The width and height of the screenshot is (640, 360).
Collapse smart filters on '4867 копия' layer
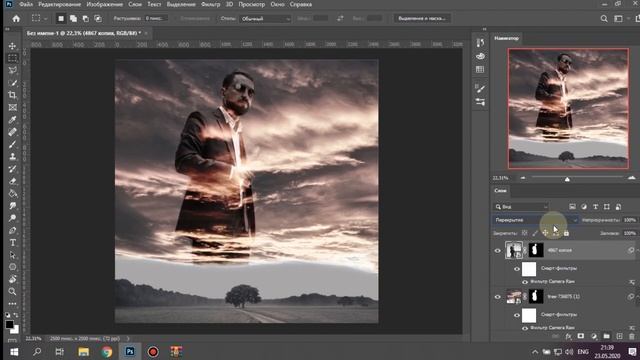click(637, 250)
